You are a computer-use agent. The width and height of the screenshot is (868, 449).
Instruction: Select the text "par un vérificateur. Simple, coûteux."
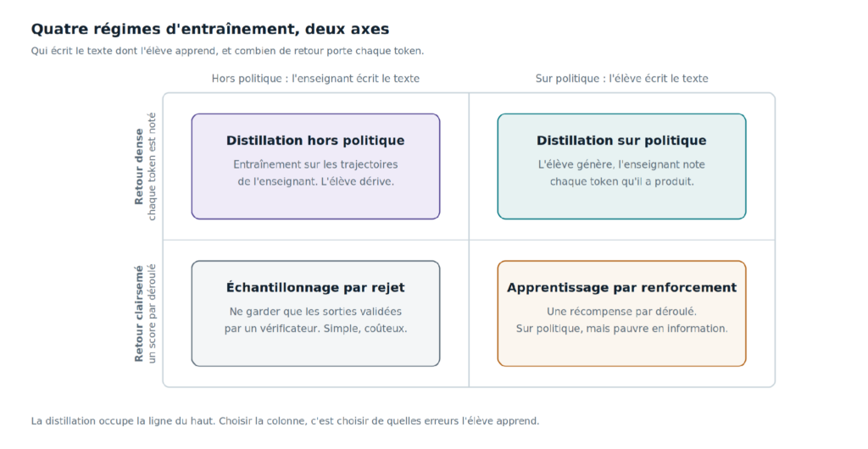315,329
